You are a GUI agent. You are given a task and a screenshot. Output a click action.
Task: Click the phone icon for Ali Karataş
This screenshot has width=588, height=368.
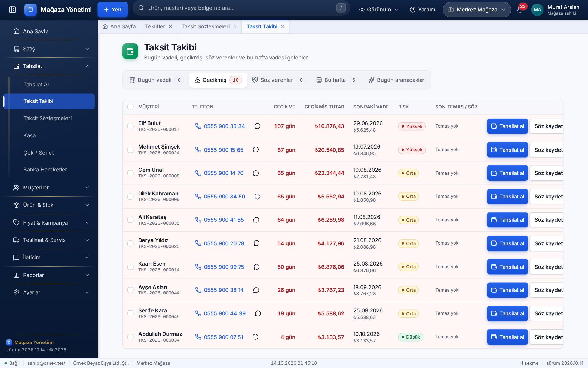click(x=198, y=220)
